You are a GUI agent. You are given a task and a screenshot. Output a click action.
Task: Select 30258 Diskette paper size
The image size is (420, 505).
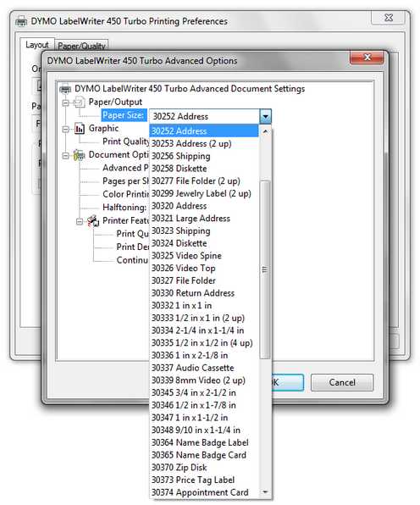204,169
